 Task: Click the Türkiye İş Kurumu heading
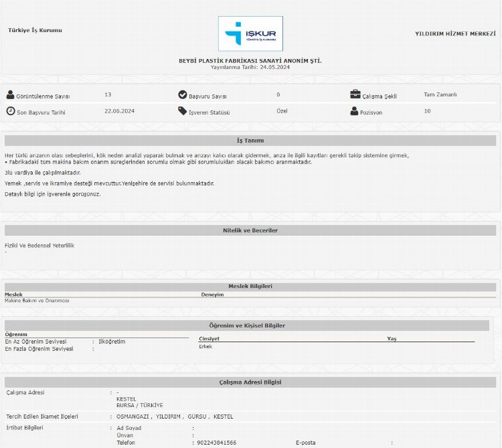35,30
